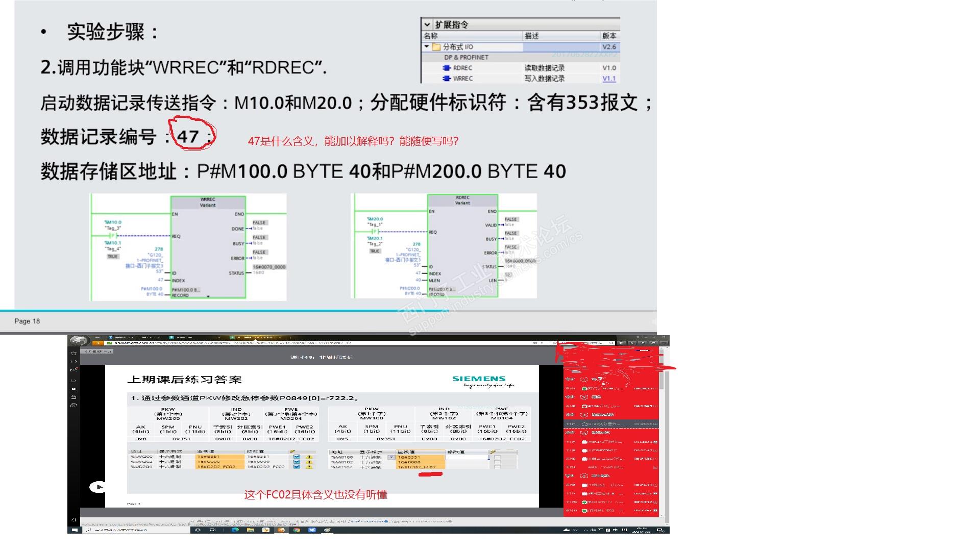Toggle first checked box for MW200 row
This screenshot has width=980, height=551.
[x=297, y=457]
